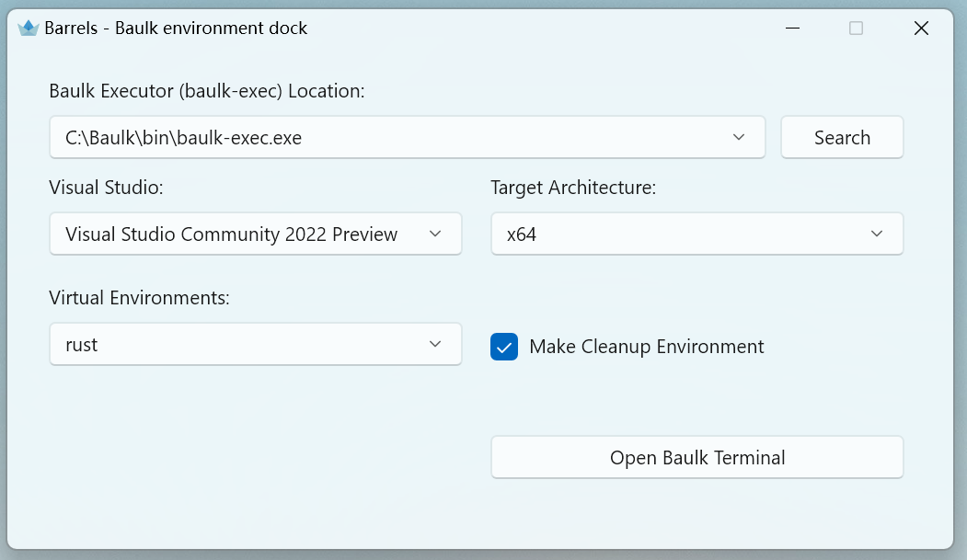967x560 pixels.
Task: Click the Barrels app icon in title bar
Action: pos(29,28)
